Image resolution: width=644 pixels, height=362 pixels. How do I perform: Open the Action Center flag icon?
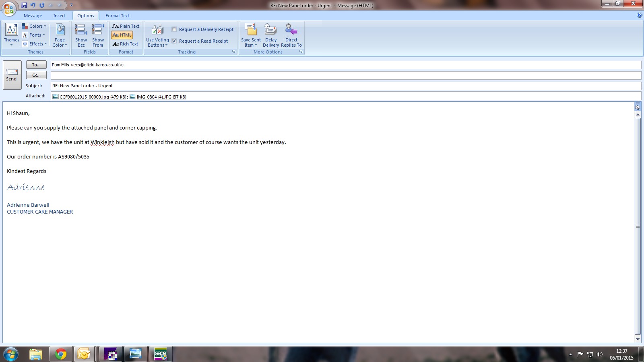coord(580,354)
